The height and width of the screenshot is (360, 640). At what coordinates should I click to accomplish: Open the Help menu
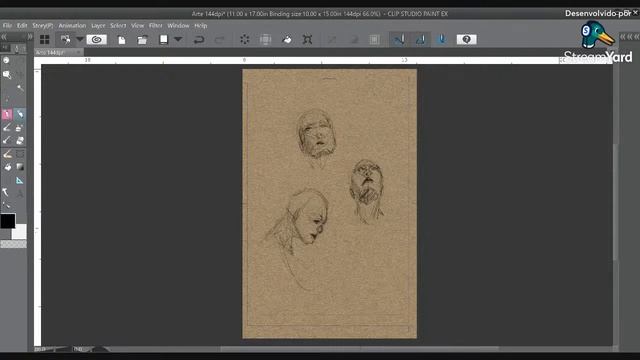[200, 25]
